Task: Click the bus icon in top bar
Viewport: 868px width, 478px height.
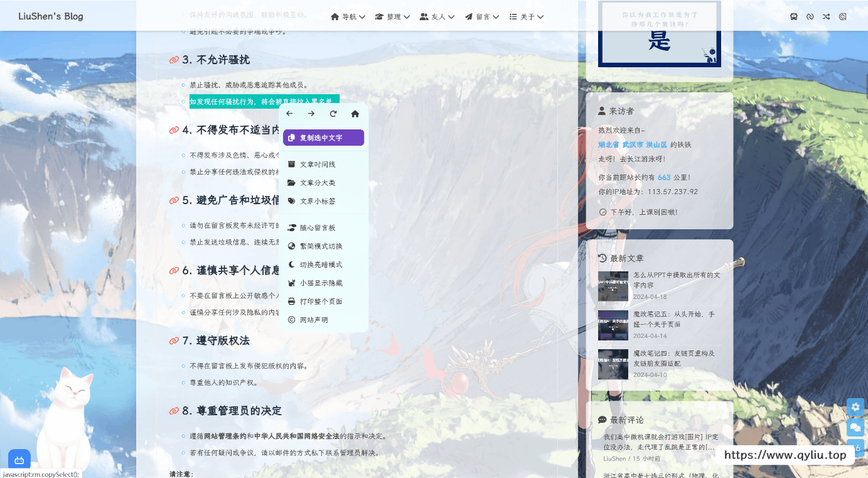Action: click(794, 17)
